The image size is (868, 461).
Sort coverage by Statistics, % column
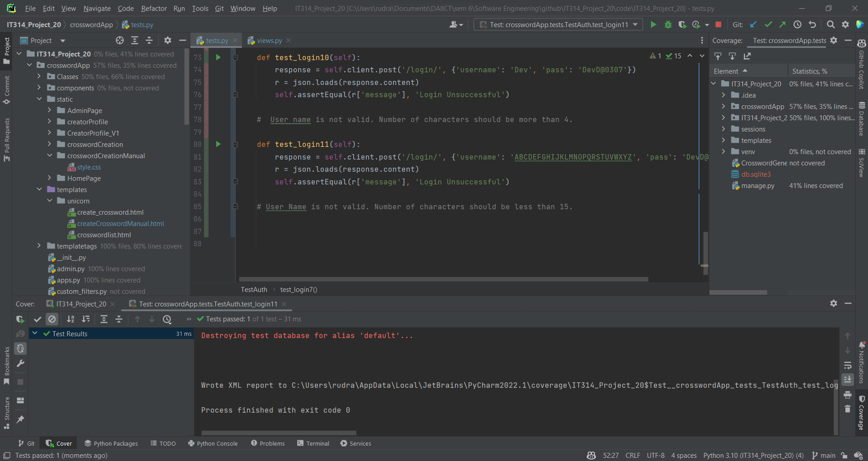click(x=810, y=71)
